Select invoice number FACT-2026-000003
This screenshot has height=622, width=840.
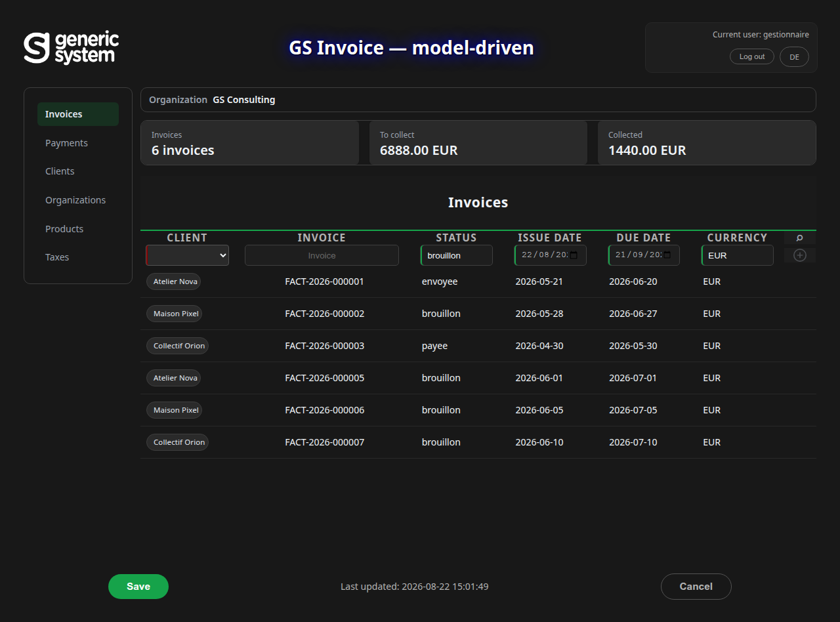click(x=325, y=346)
